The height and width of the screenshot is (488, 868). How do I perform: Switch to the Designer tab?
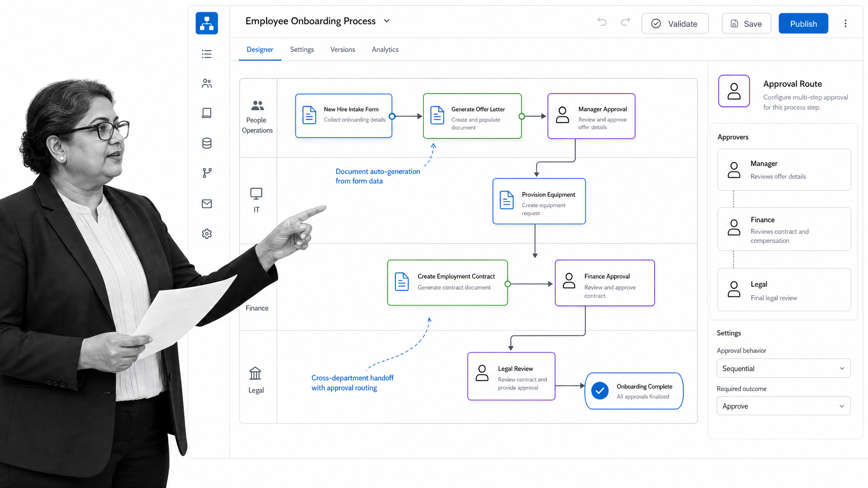[260, 50]
